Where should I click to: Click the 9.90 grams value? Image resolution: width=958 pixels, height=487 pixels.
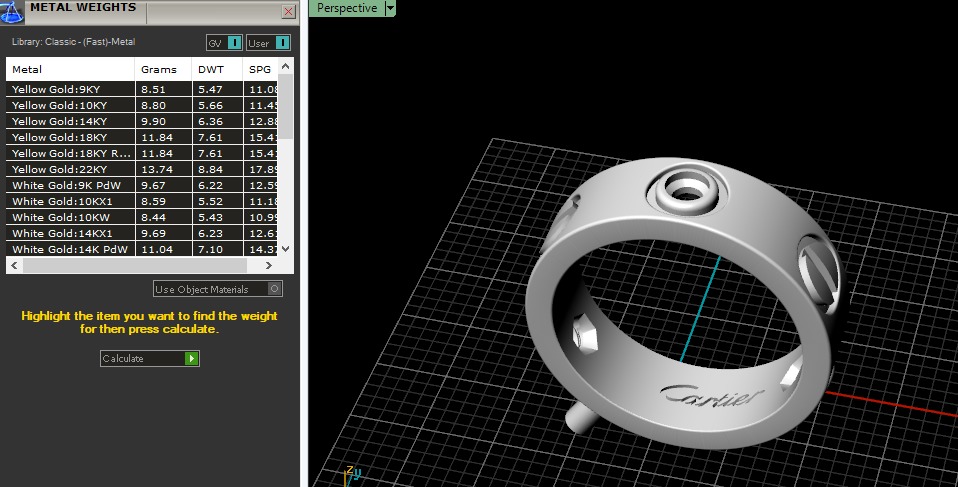(x=153, y=121)
